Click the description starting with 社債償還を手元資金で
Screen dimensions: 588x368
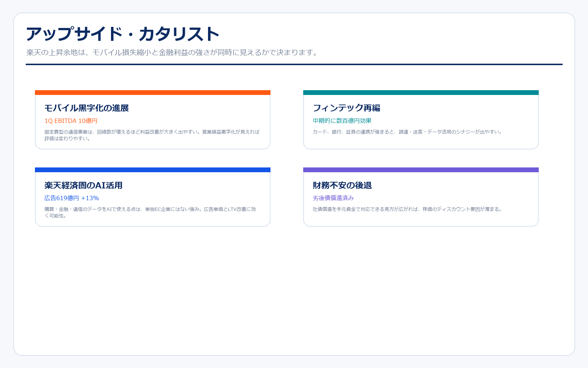[x=408, y=209]
